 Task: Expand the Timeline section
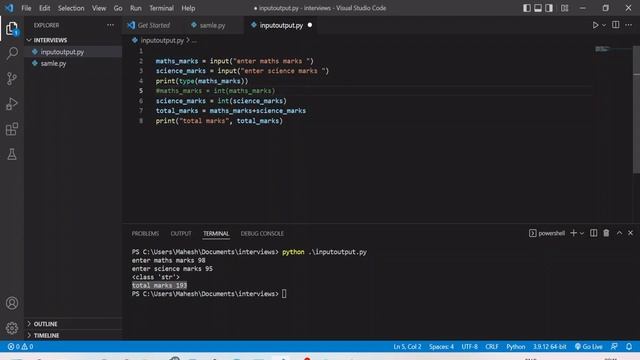click(x=73, y=335)
